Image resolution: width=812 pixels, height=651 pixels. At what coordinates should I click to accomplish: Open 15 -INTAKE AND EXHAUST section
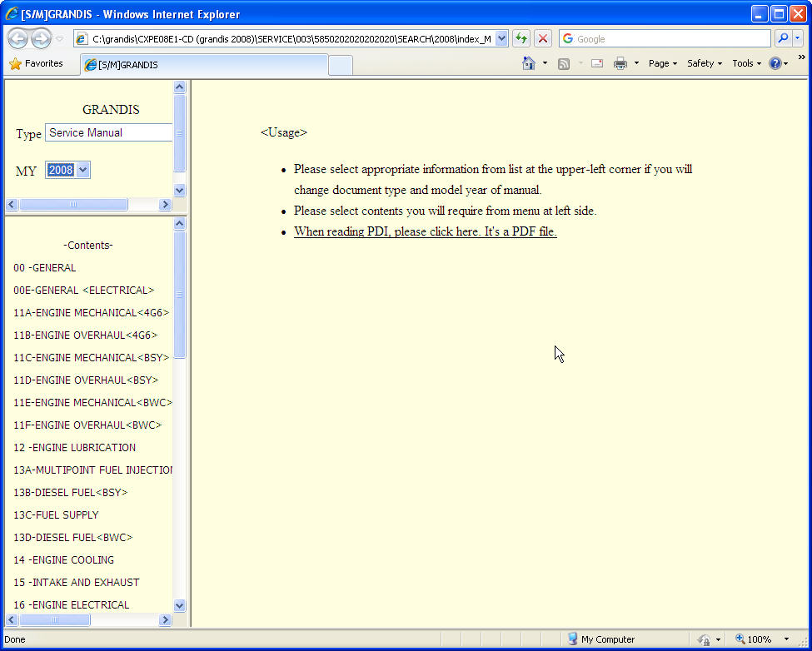[x=76, y=583]
